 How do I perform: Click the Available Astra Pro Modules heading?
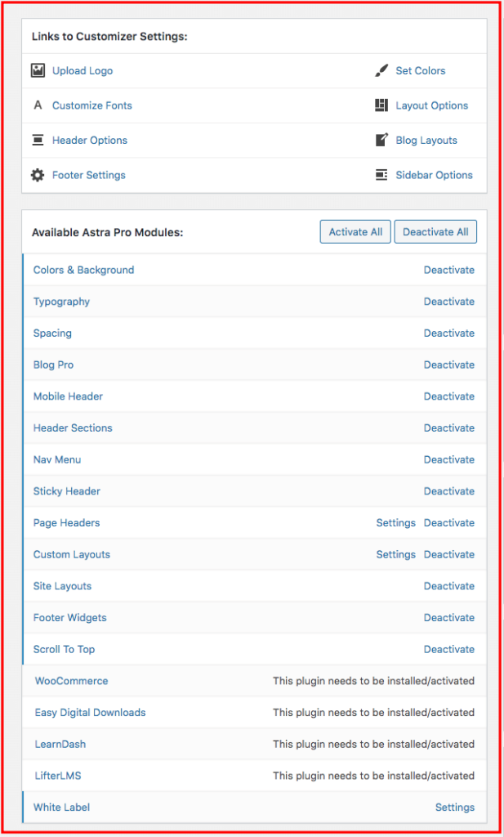[107, 232]
